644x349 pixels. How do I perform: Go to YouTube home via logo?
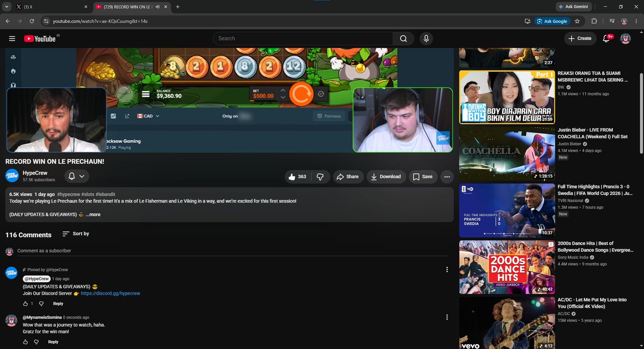click(40, 39)
